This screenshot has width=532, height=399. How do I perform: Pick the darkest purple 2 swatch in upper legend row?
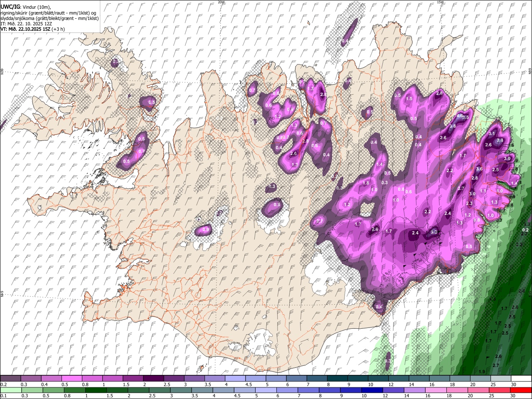tap(153, 378)
